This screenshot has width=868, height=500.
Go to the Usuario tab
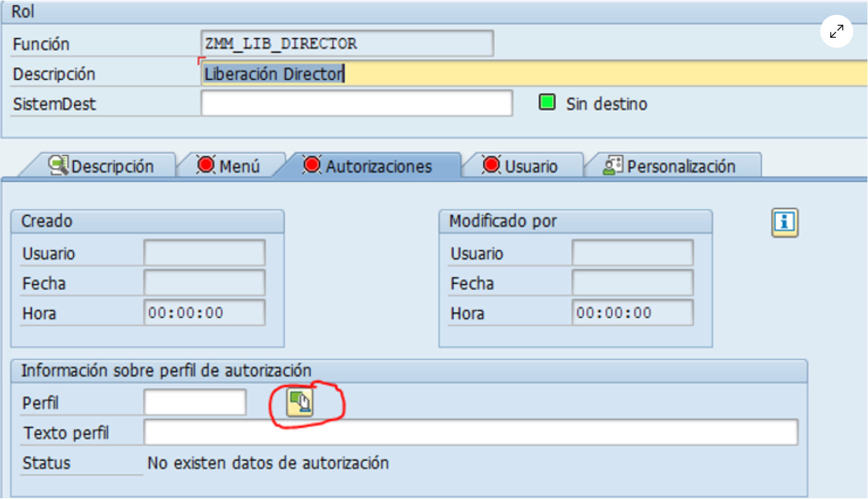(x=520, y=166)
